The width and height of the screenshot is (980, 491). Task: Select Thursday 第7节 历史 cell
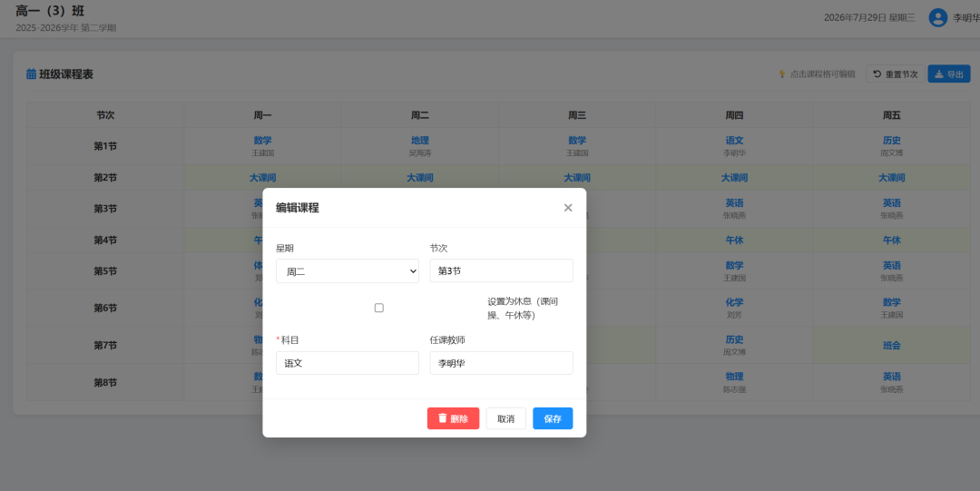tap(734, 345)
